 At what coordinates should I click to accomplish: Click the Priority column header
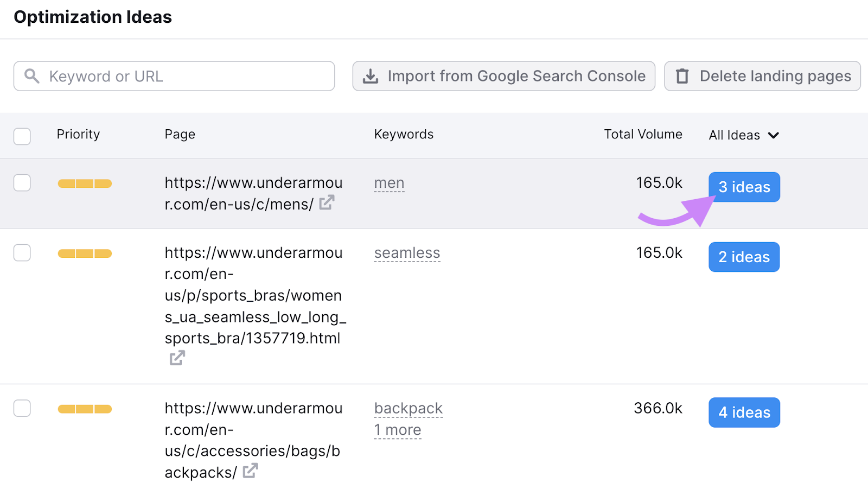pos(78,135)
